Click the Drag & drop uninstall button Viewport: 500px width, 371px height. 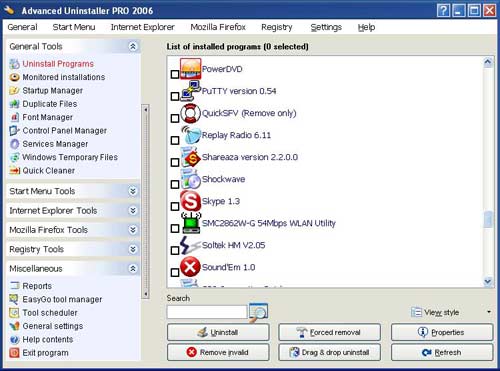pos(329,352)
